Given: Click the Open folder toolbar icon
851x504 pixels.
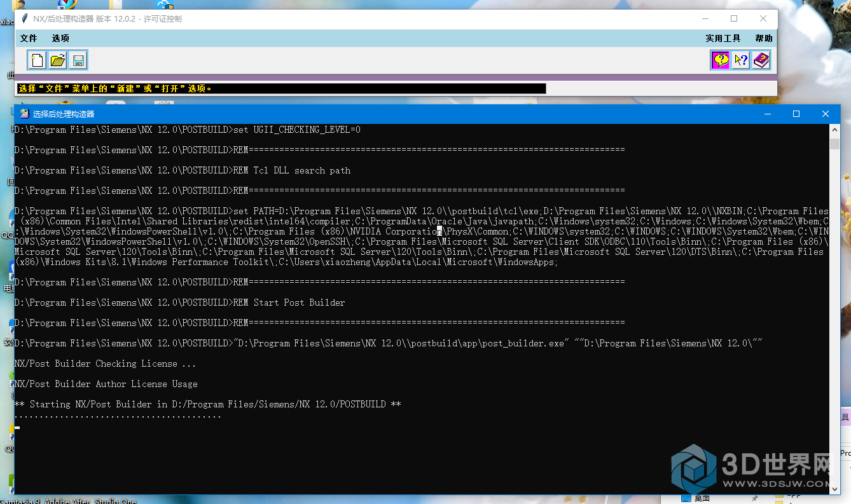Looking at the screenshot, I should 58,60.
